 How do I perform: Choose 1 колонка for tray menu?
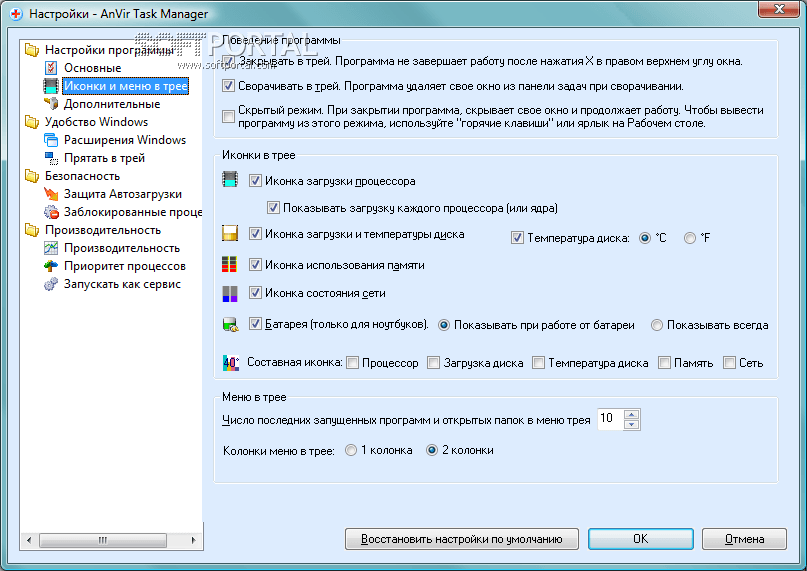tap(350, 450)
